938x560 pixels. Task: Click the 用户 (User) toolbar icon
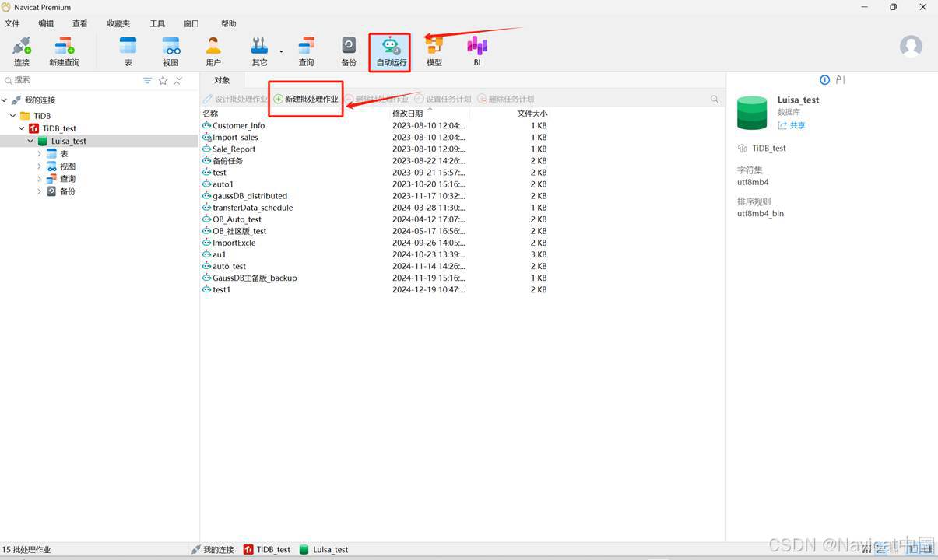[x=213, y=51]
